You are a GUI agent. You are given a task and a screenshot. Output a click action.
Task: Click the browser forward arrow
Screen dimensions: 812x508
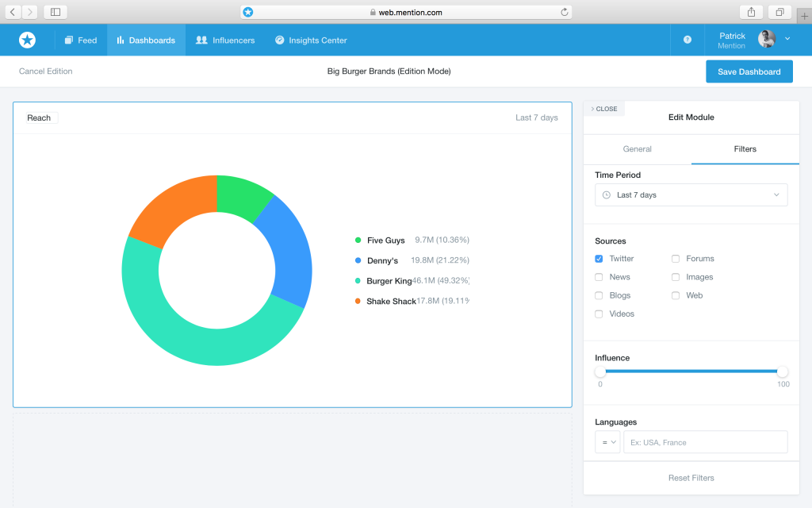(30, 12)
